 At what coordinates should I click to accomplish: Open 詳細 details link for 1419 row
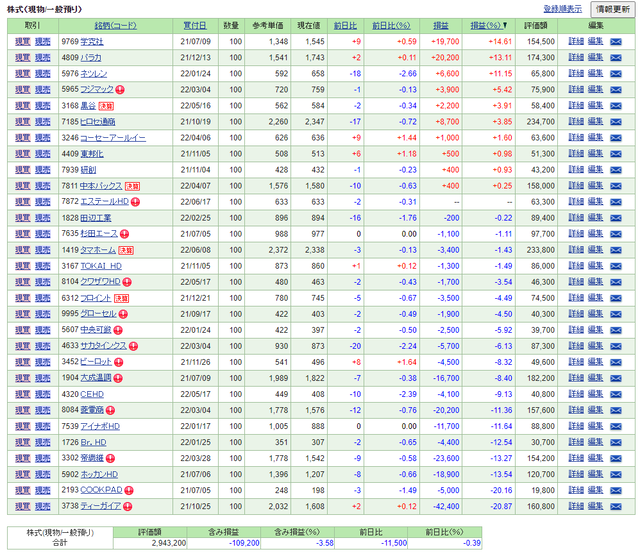(576, 249)
